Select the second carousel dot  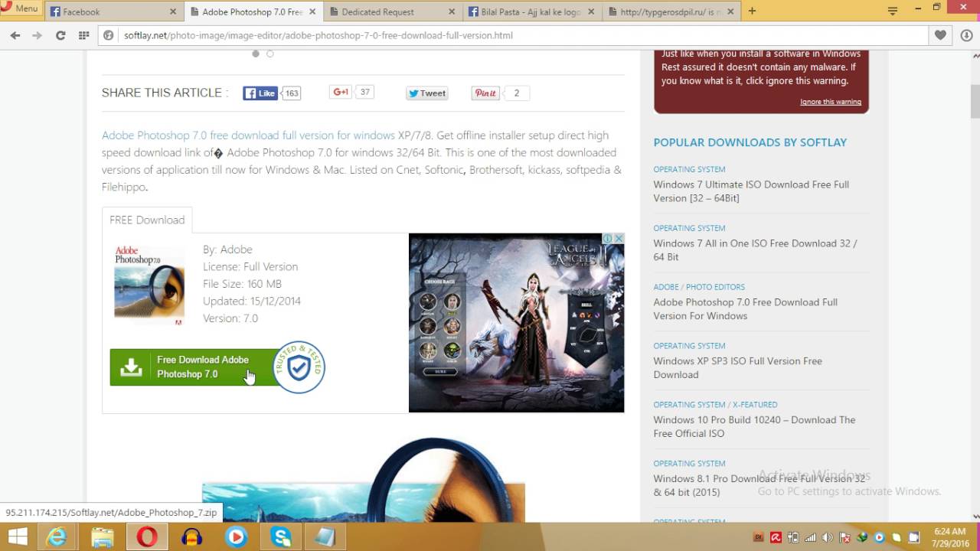point(269,54)
